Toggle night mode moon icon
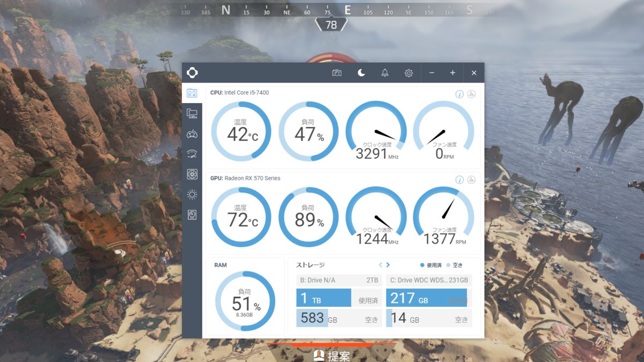The height and width of the screenshot is (362, 644). [361, 73]
